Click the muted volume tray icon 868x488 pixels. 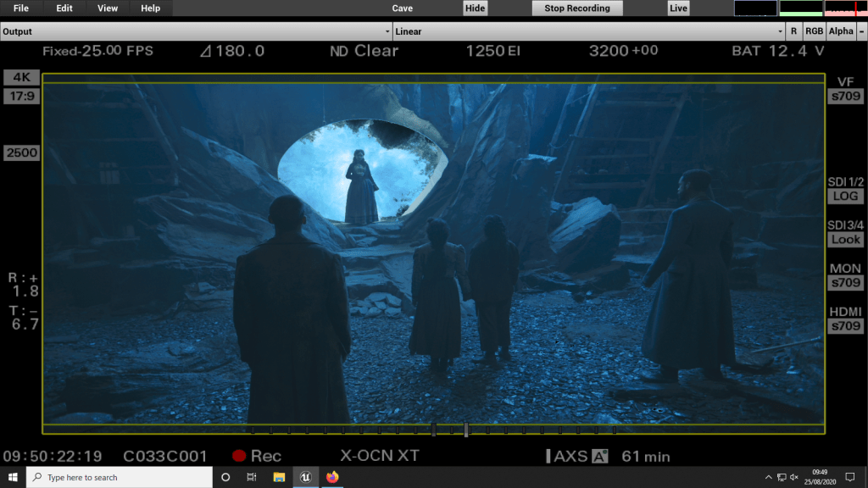(796, 477)
